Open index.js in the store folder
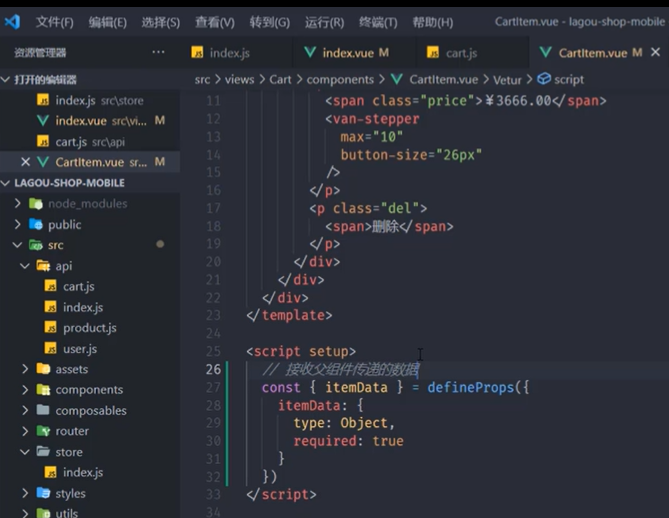669x518 pixels. coord(83,472)
